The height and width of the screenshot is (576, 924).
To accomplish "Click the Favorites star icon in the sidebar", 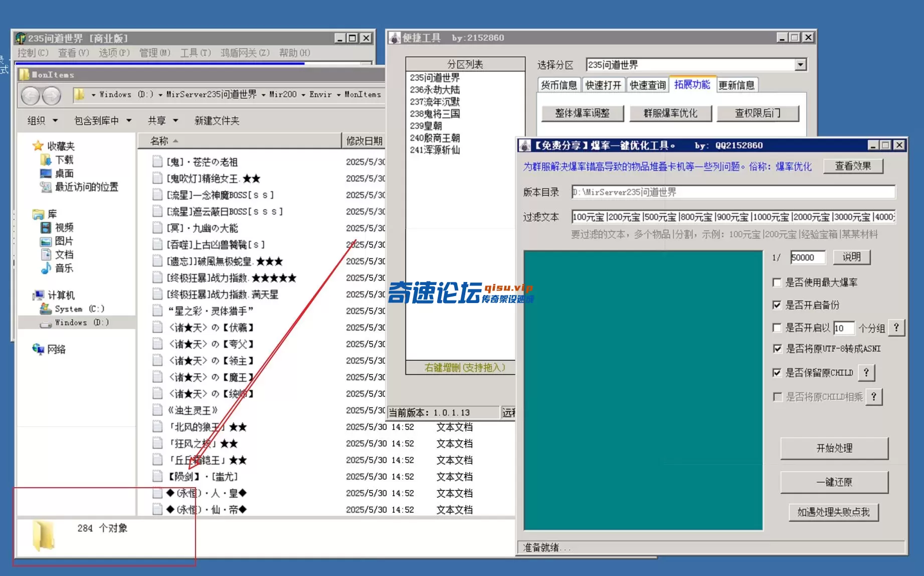I will [x=38, y=146].
